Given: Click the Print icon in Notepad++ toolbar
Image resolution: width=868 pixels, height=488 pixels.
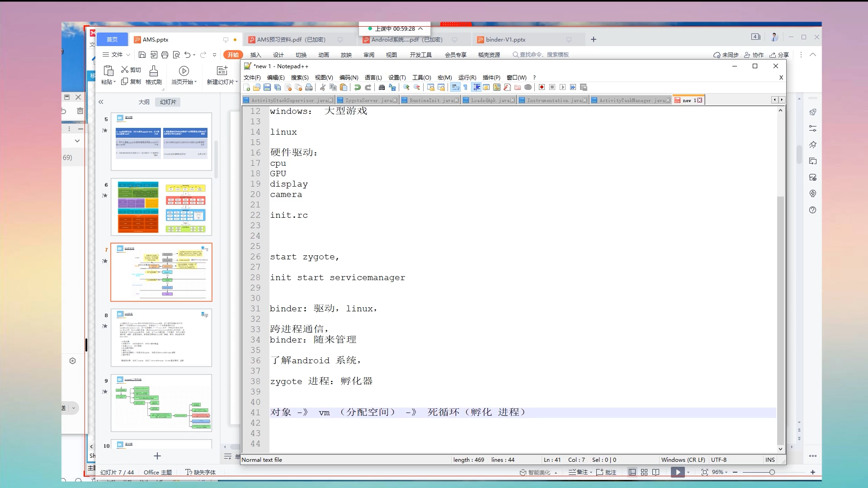Looking at the screenshot, I should point(309,87).
